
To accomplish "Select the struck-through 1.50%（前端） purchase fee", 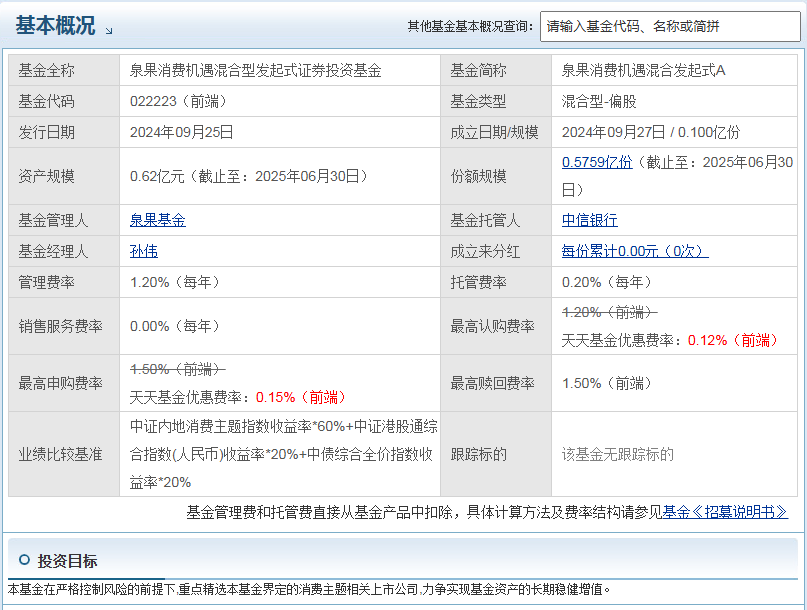I will 178,369.
